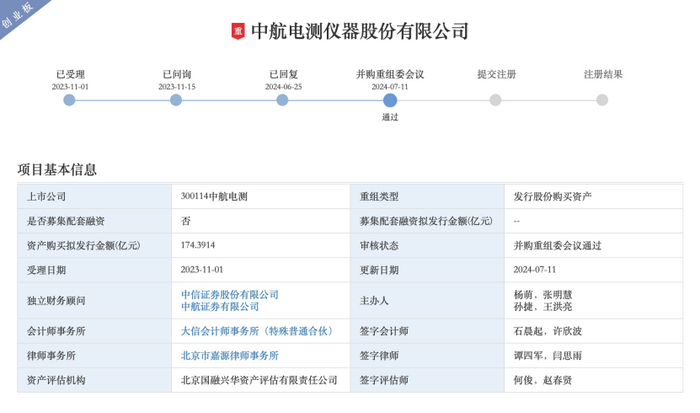Click the 独立财务顾问 row label
The height and width of the screenshot is (413, 700).
point(56,301)
